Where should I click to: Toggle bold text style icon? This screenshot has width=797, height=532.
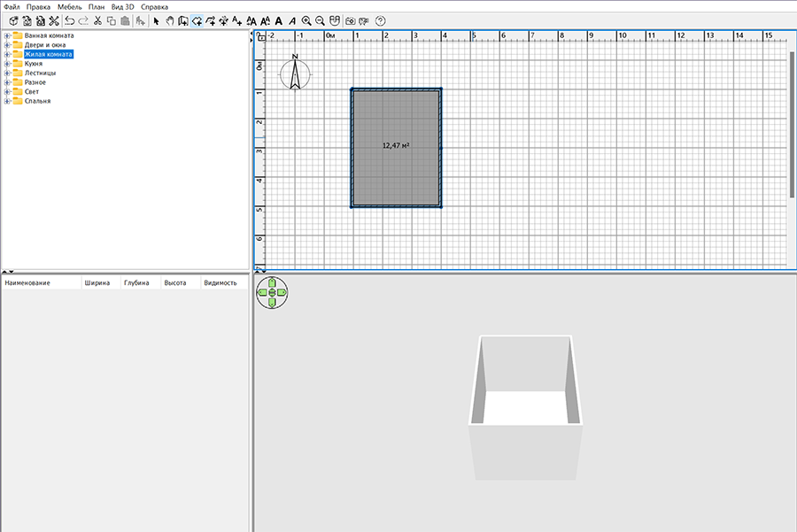(279, 21)
